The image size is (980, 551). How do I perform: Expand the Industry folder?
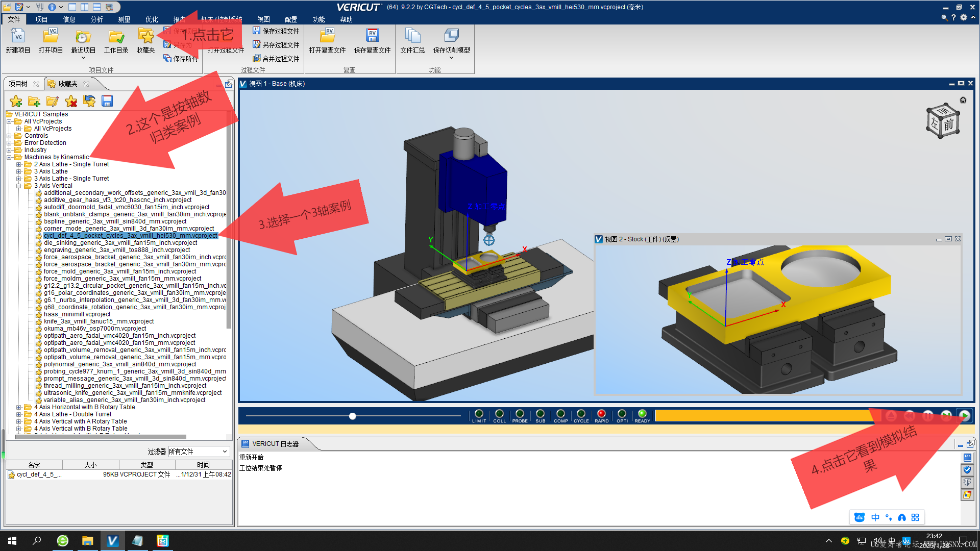point(9,150)
